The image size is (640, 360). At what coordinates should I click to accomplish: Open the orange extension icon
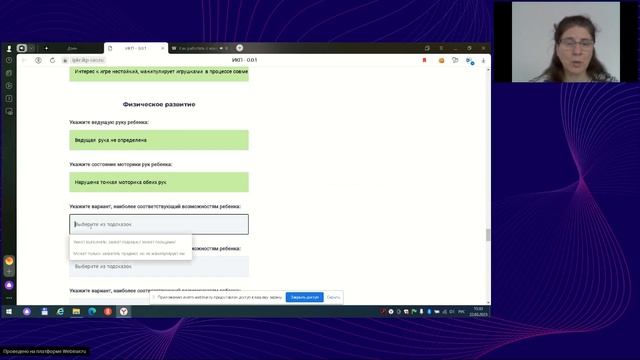click(x=441, y=60)
